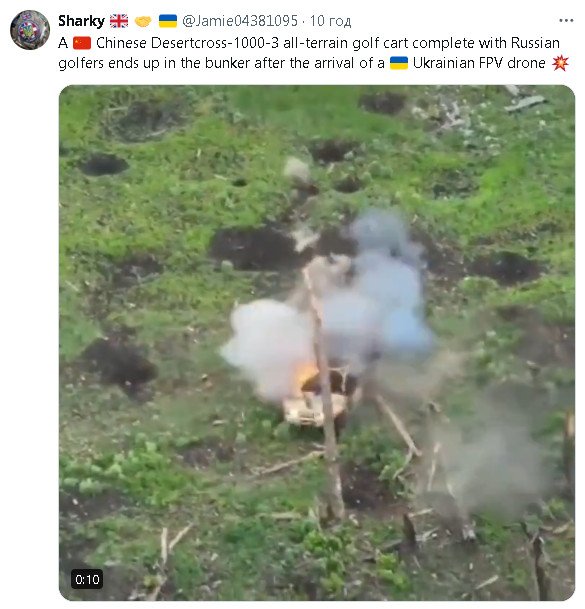Click the 'Russian' word in the tweet text
The width and height of the screenshot is (585, 609).
(x=535, y=43)
